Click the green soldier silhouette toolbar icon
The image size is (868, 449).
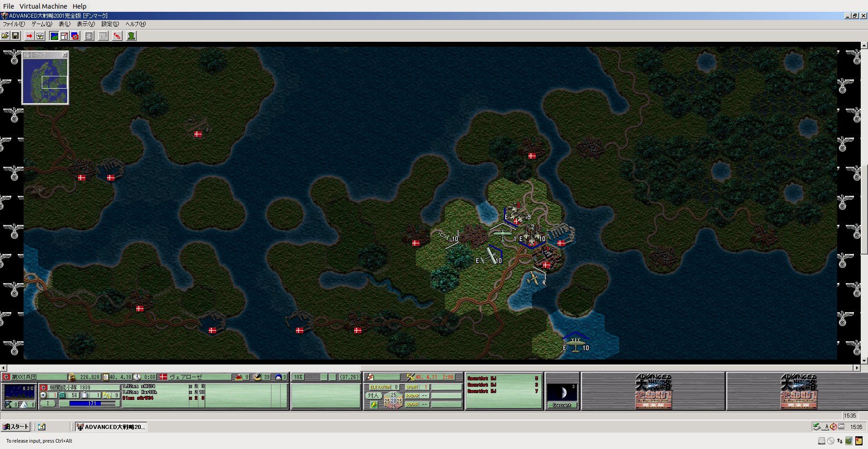click(x=131, y=36)
